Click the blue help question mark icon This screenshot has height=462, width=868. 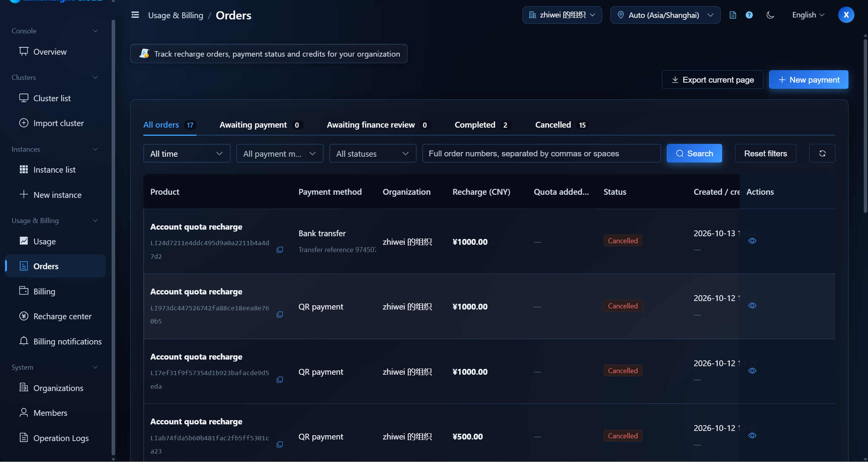(749, 15)
